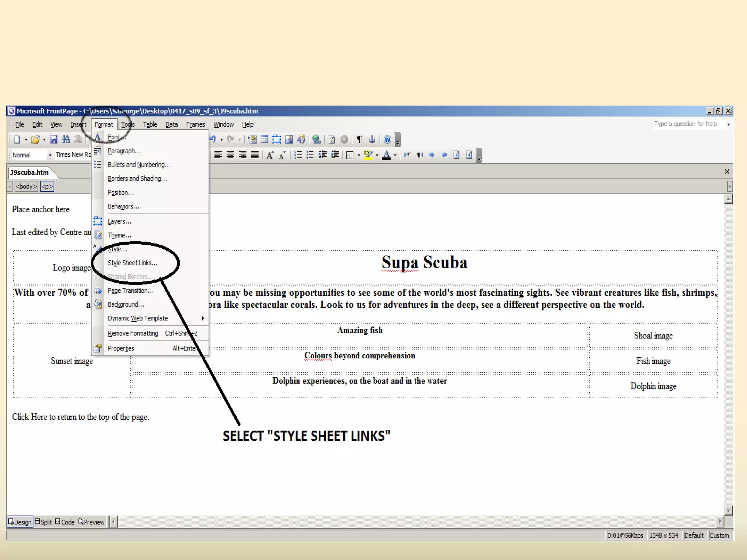747x560 pixels.
Task: Click the Microsoft FrontPage Help icon
Action: 387,139
